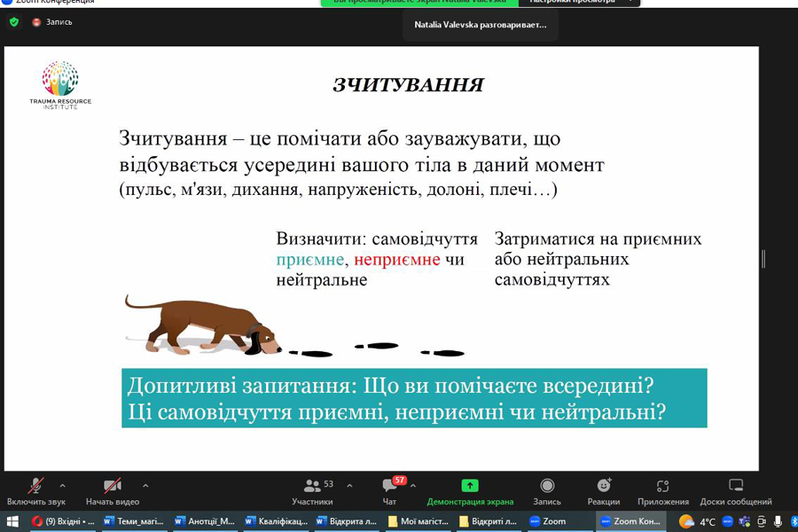Viewport: 798px width, 532px height.
Task: Switch to Word document Кваліфікац...
Action: click(x=277, y=521)
